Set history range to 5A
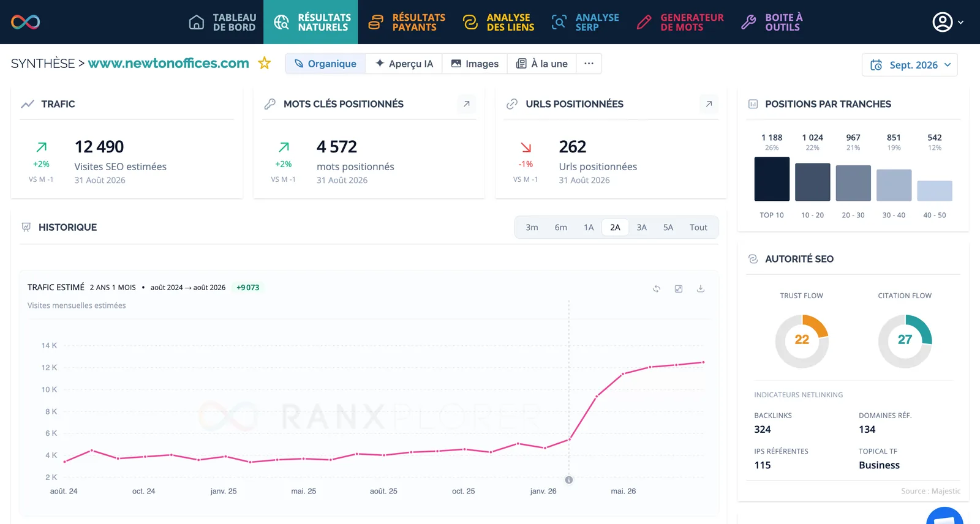Viewport: 980px width, 524px height. tap(668, 227)
